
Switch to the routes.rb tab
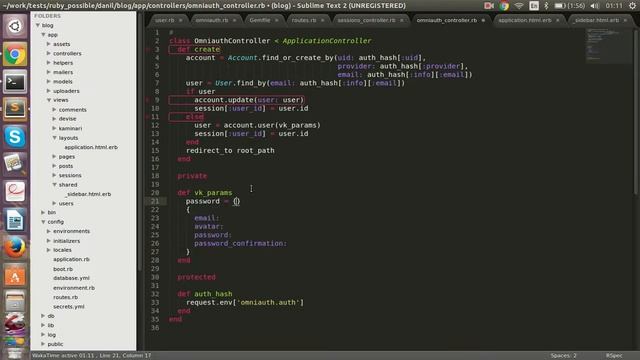click(x=304, y=20)
